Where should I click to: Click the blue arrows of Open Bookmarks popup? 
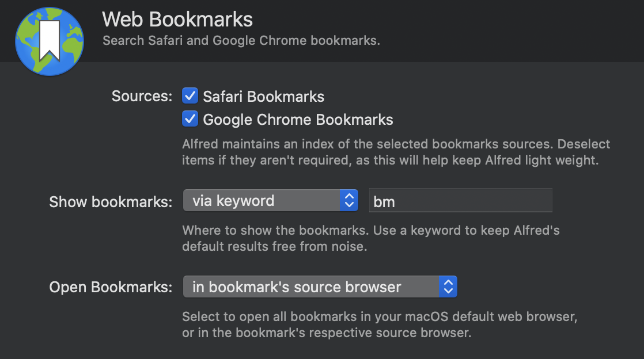pos(448,287)
